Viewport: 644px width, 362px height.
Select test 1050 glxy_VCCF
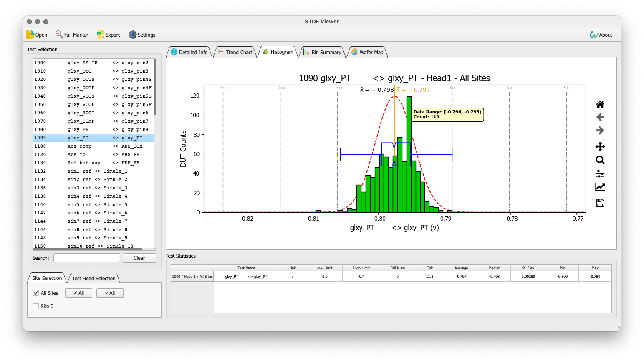coord(93,105)
